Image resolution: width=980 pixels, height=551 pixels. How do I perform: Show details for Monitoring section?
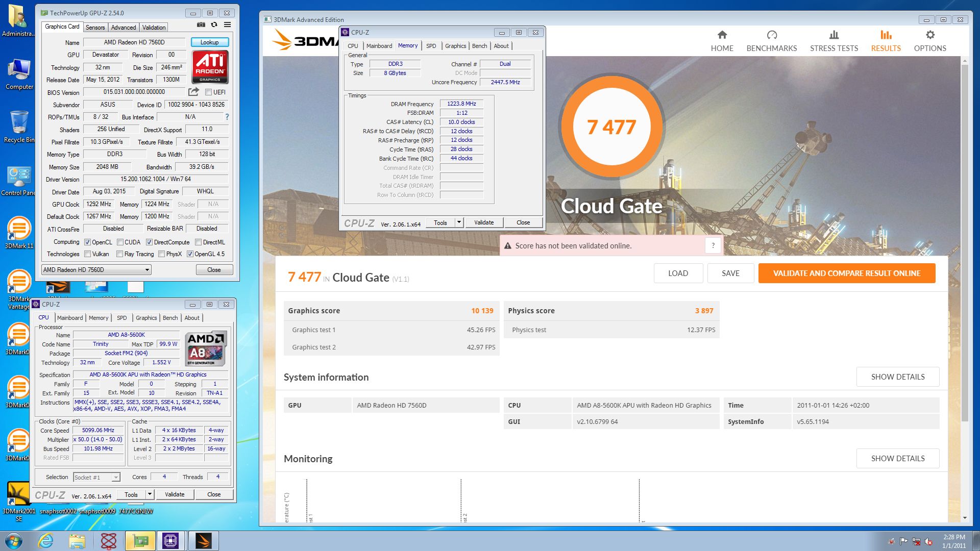[x=897, y=459]
